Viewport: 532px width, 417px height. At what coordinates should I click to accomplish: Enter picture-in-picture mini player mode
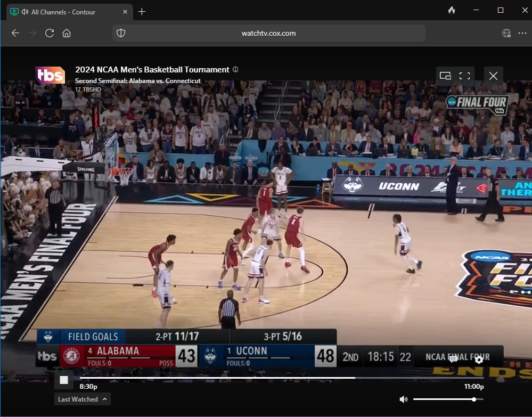pos(445,76)
